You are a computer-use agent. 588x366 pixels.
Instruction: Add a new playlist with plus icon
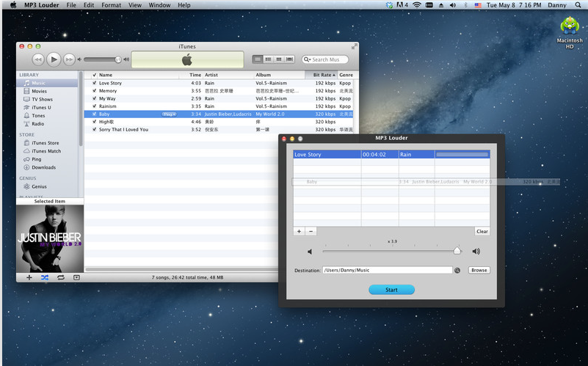[x=29, y=277]
